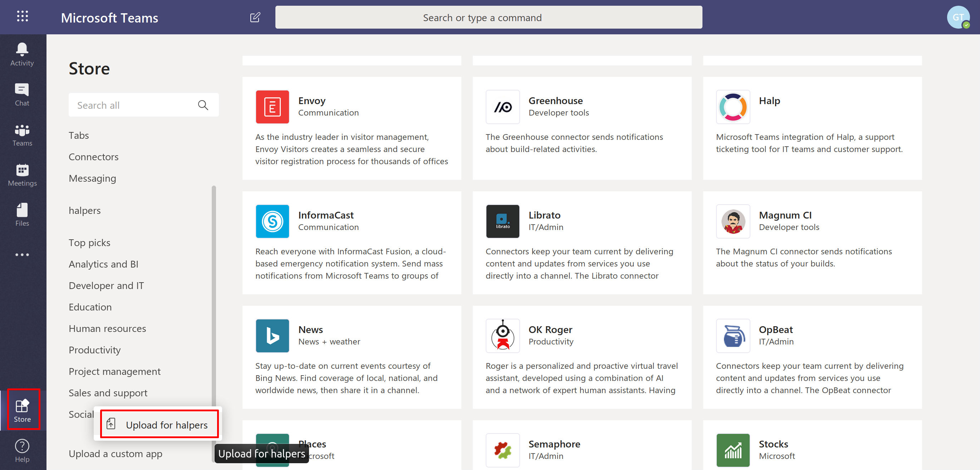Focus the Search or type a command box

coord(489,18)
